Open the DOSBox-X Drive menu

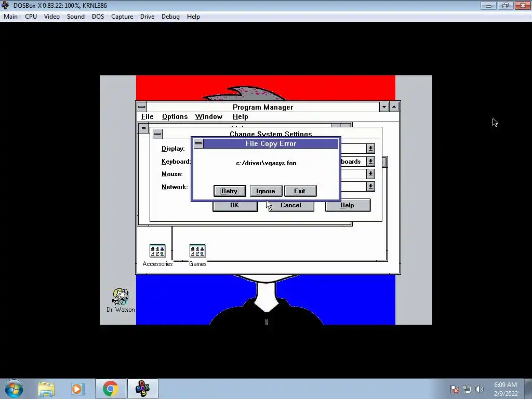click(x=147, y=17)
